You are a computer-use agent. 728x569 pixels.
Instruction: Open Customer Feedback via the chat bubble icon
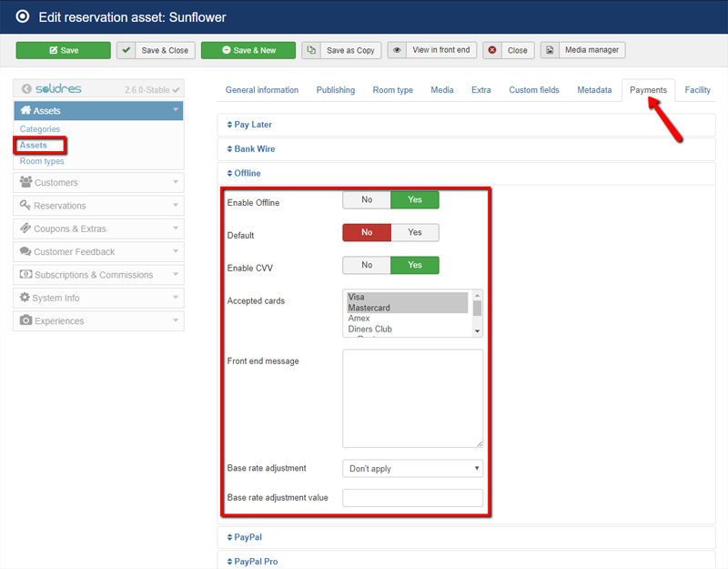coord(26,252)
